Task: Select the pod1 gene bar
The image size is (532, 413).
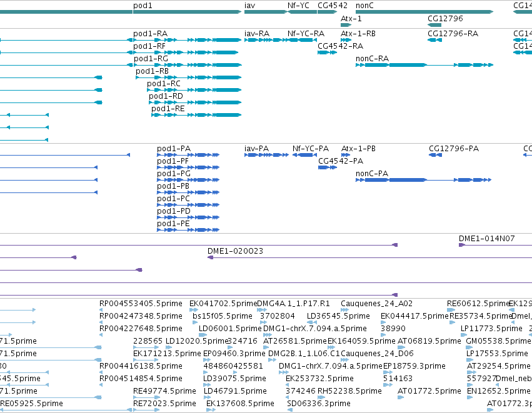Action: (x=188, y=12)
